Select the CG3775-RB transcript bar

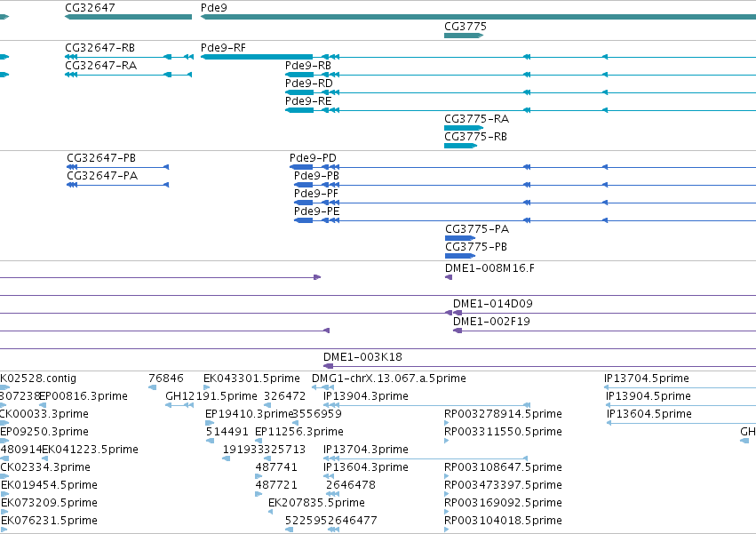click(460, 146)
